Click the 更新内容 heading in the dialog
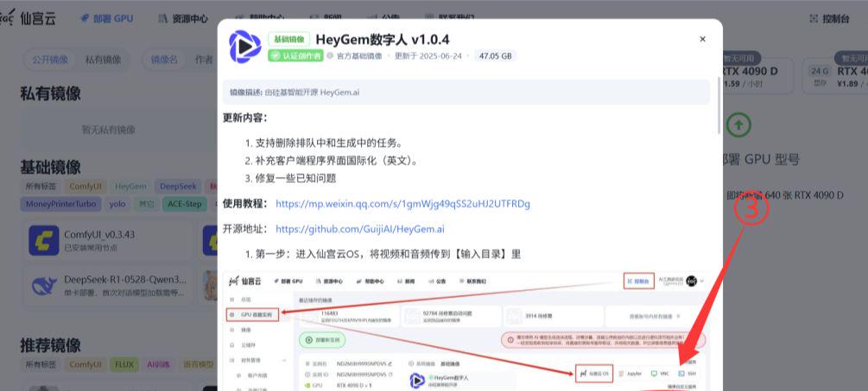Viewport: 868px width, 391px height. pyautogui.click(x=244, y=117)
